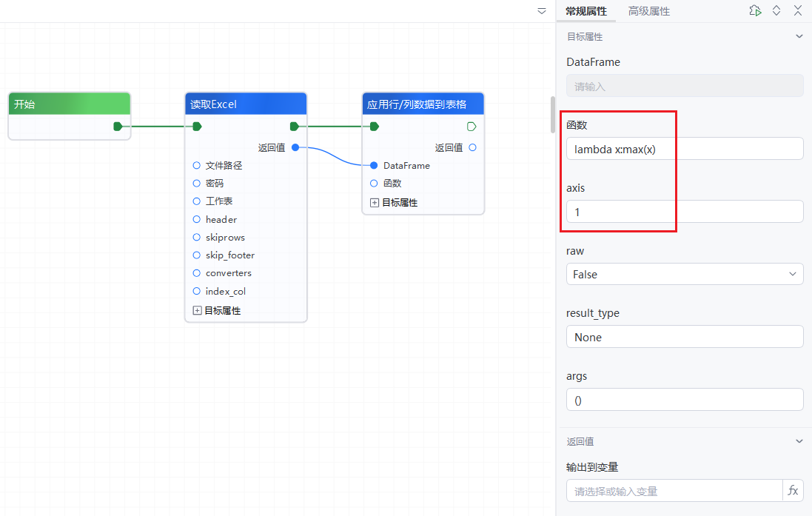
Task: Collapse the 返回值 section in the property panel
Action: coord(799,441)
